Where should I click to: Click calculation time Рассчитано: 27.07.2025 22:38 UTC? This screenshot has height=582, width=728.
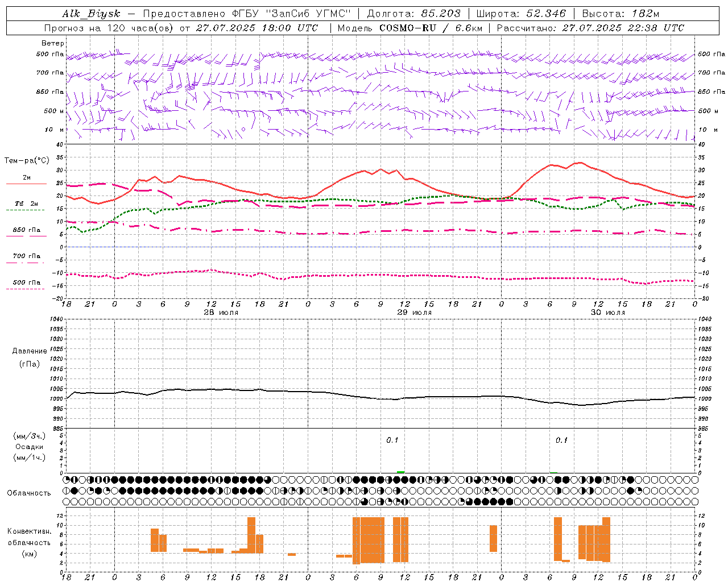[590, 28]
